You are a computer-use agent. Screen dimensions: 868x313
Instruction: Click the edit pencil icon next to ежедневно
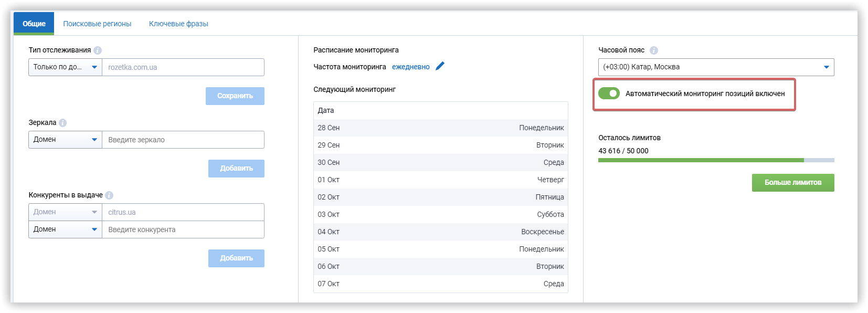click(440, 66)
